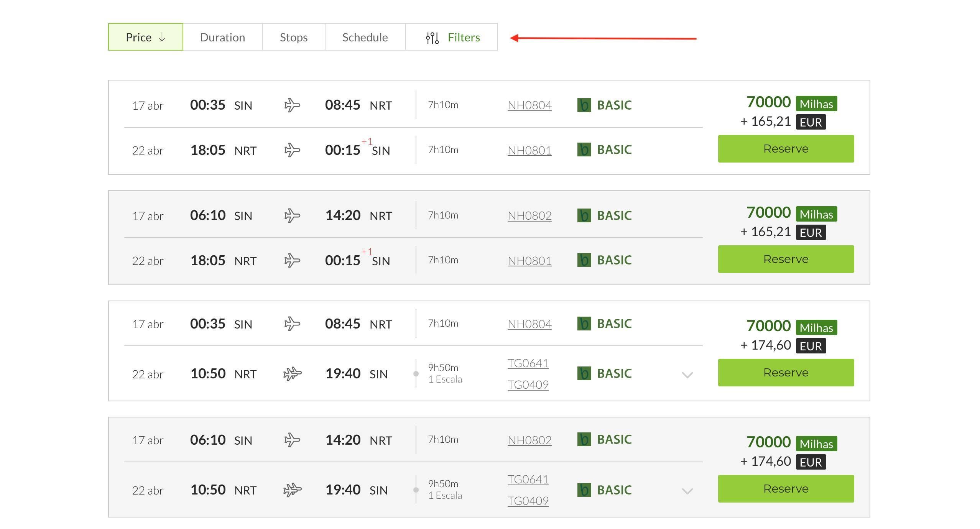980x529 pixels.
Task: Reserve the last 174,60 EUR itinerary
Action: tap(786, 489)
